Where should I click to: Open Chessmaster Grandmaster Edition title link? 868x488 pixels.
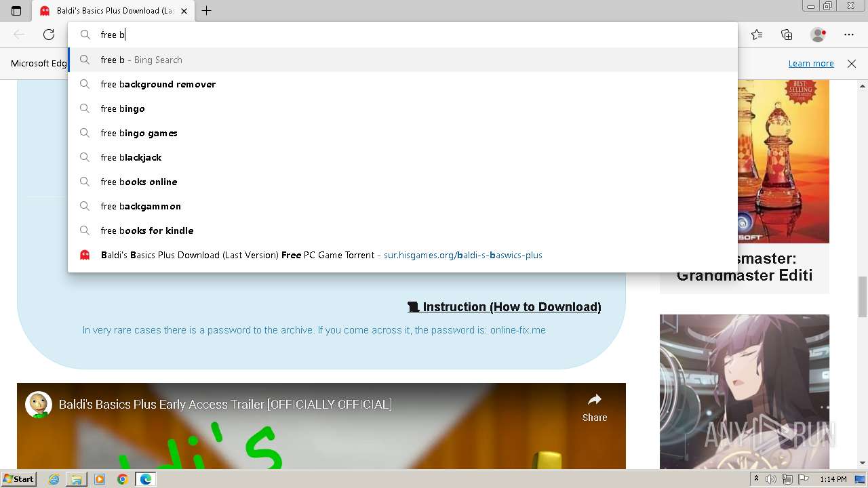click(x=745, y=267)
